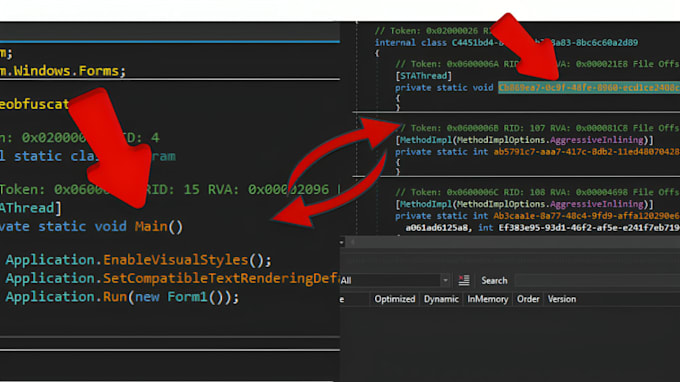
Task: Click the void keyword before Main
Action: [111, 226]
